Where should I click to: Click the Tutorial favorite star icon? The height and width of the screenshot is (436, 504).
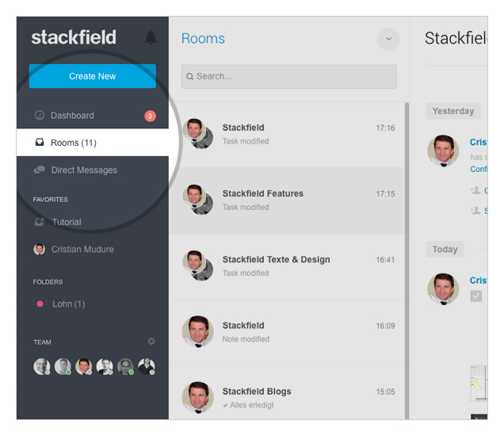[x=40, y=222]
